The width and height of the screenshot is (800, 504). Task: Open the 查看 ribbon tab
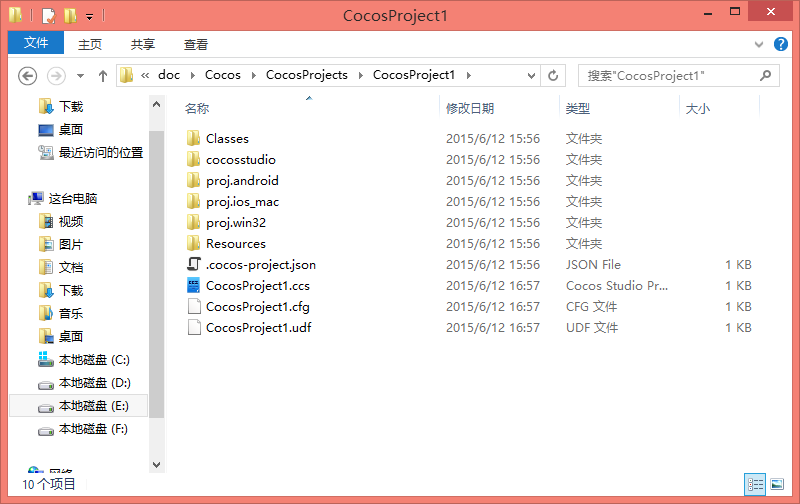(196, 44)
